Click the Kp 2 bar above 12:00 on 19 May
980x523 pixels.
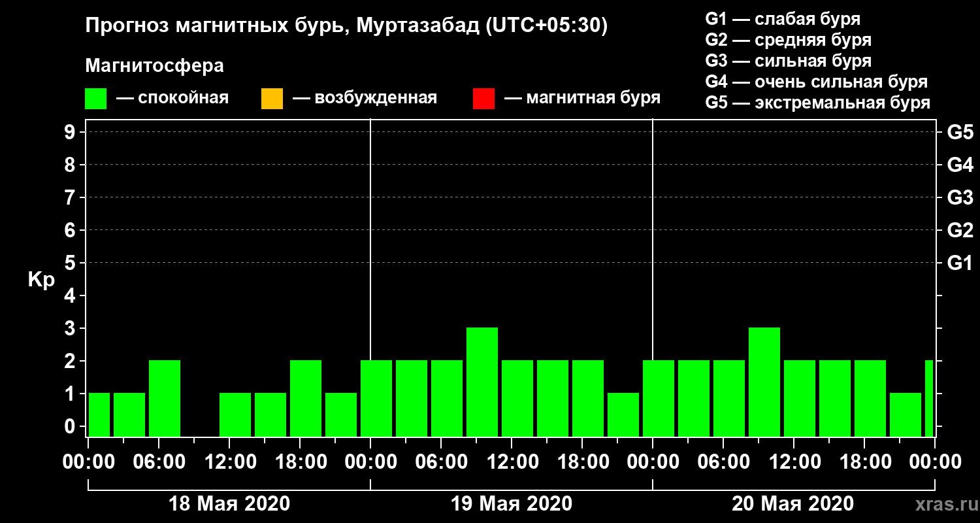(517, 398)
